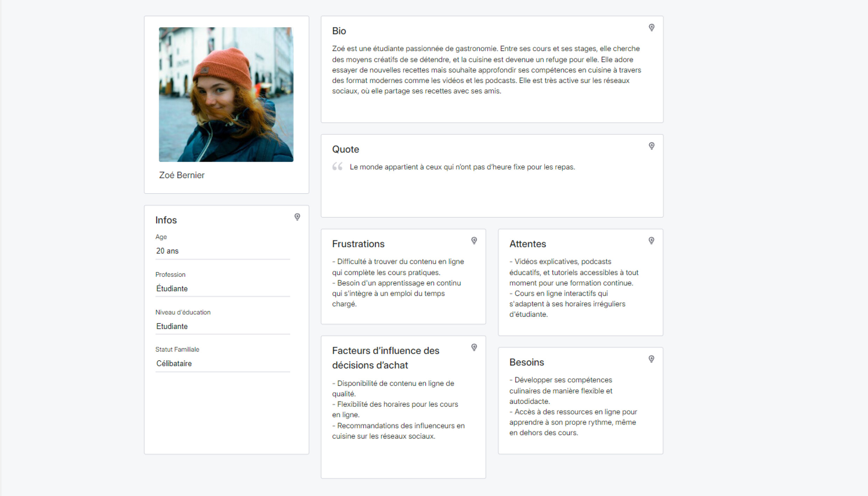
Task: Click the Attentes list text
Action: coord(574,288)
